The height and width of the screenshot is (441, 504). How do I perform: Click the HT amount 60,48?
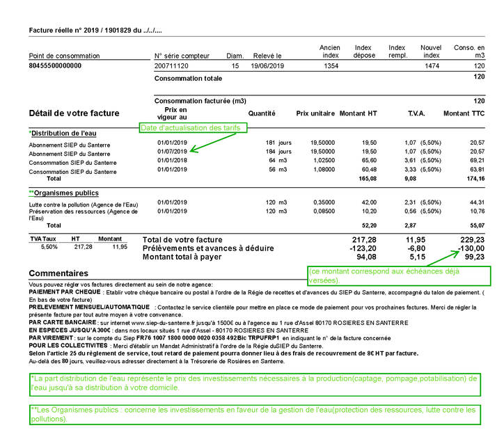coord(369,169)
